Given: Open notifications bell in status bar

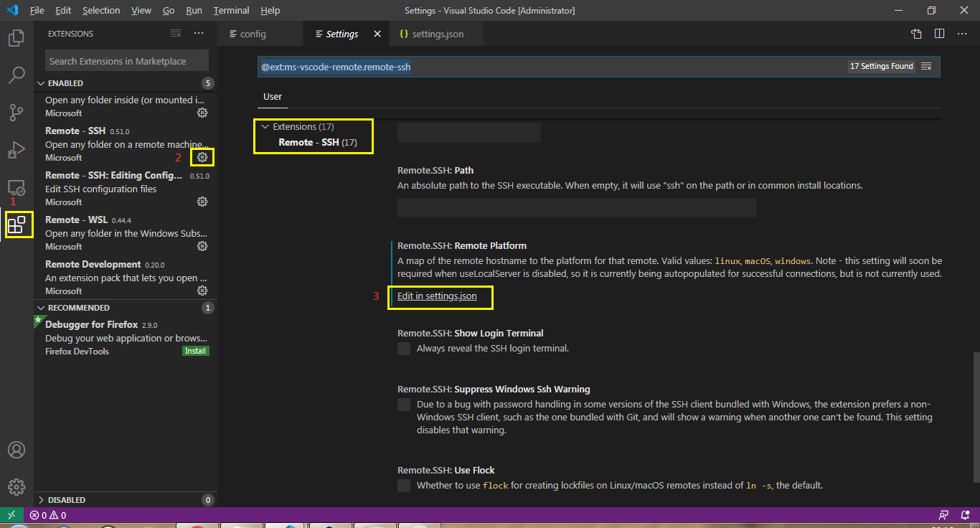Looking at the screenshot, I should coord(964,514).
